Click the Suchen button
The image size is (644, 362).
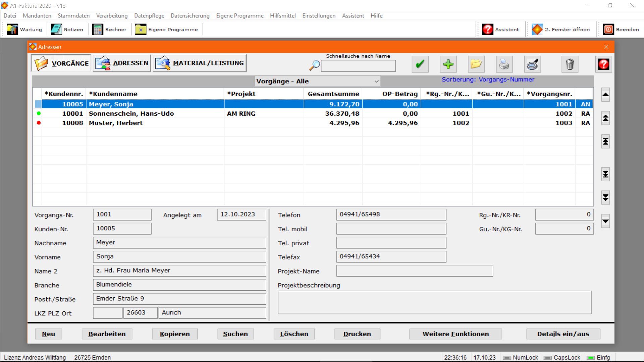click(x=235, y=334)
